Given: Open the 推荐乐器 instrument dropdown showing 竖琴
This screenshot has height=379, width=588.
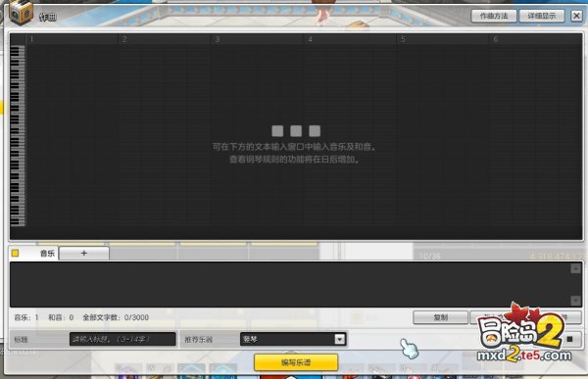Looking at the screenshot, I should [x=292, y=339].
